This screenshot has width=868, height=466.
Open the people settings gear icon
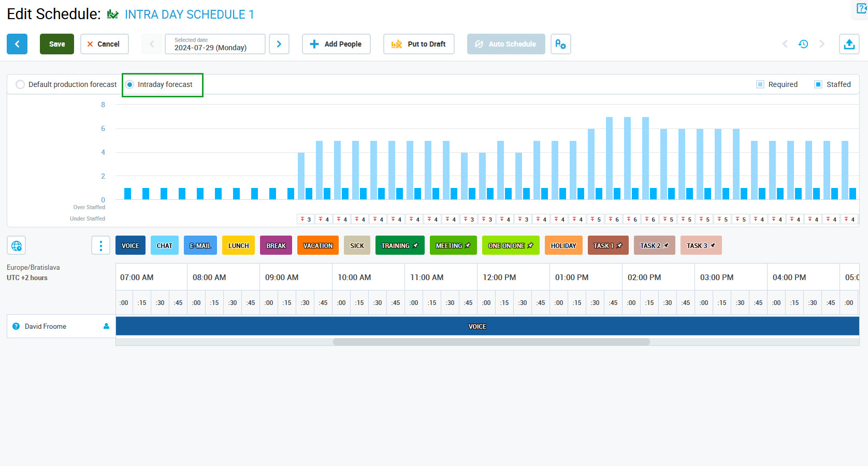pos(560,44)
